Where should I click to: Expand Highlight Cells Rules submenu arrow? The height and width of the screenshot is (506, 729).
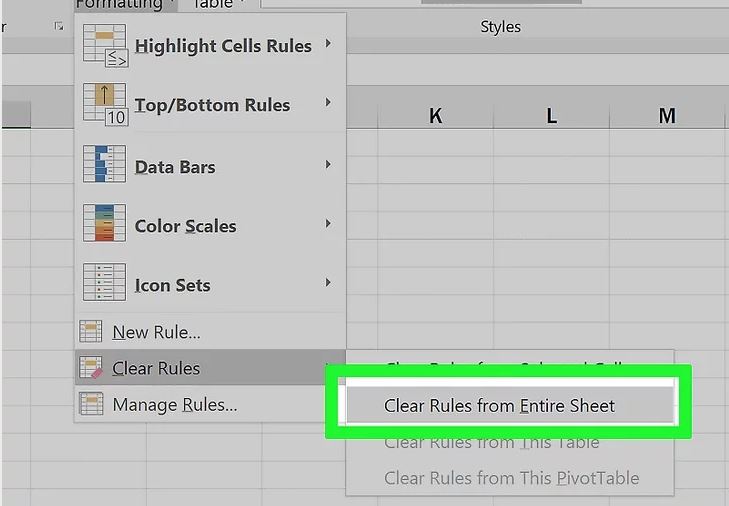coord(328,43)
